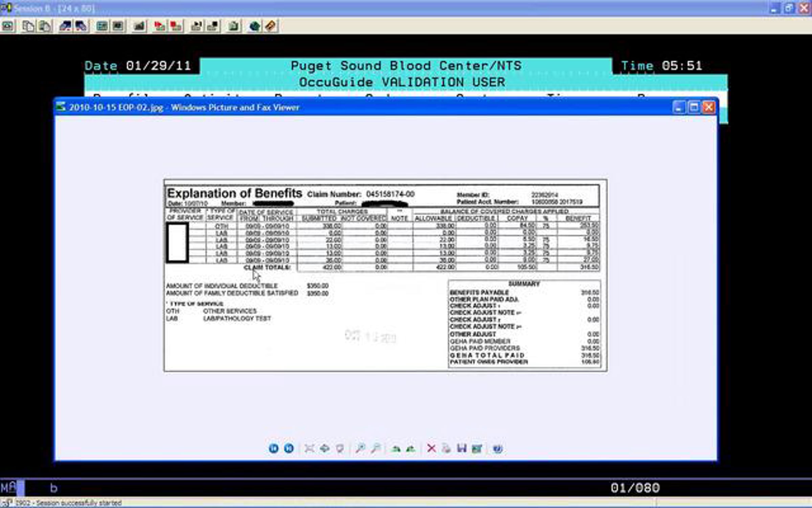Open the Clipboard icon in emulator toolbar

(233, 26)
